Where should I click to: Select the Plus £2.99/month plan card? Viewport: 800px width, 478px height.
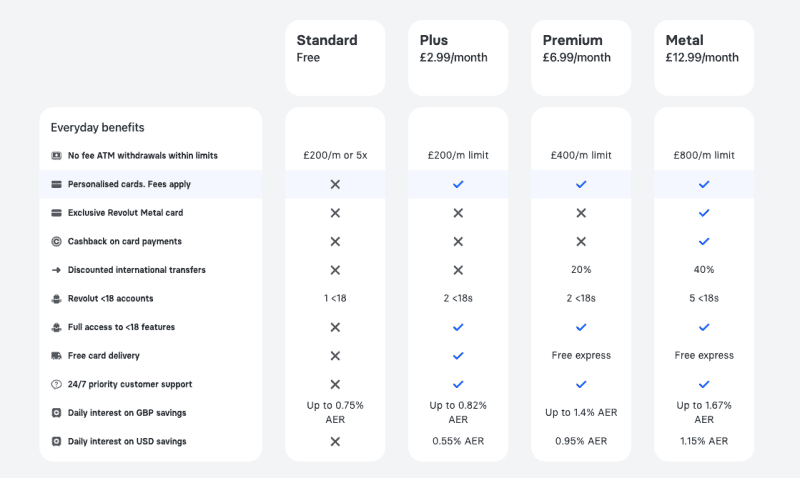pyautogui.click(x=458, y=58)
